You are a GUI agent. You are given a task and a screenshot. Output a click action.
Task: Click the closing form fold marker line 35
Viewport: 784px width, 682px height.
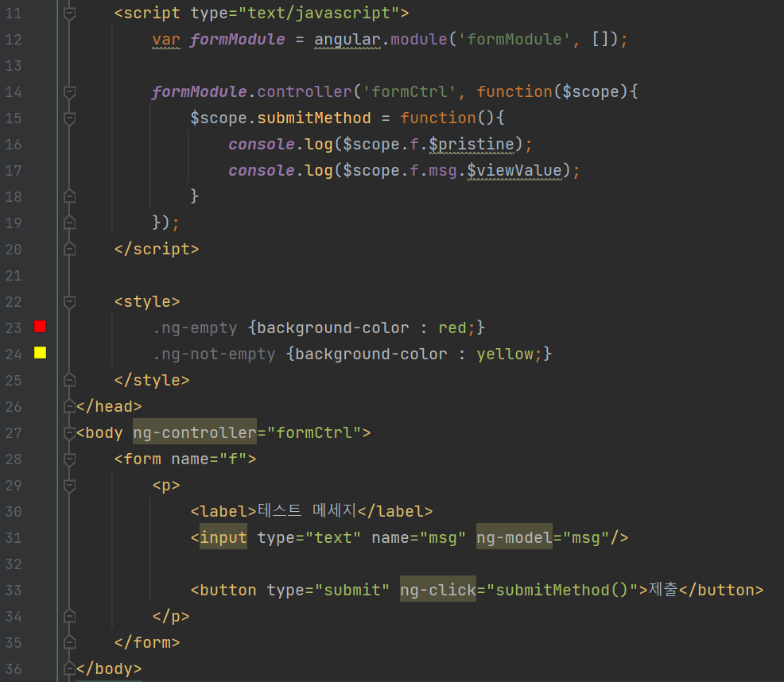tap(69, 642)
